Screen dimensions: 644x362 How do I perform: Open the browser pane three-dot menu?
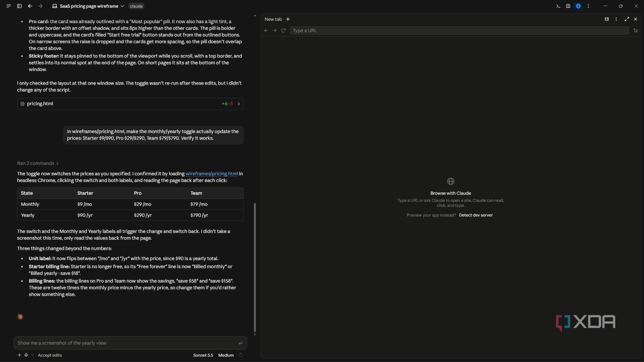click(x=616, y=19)
